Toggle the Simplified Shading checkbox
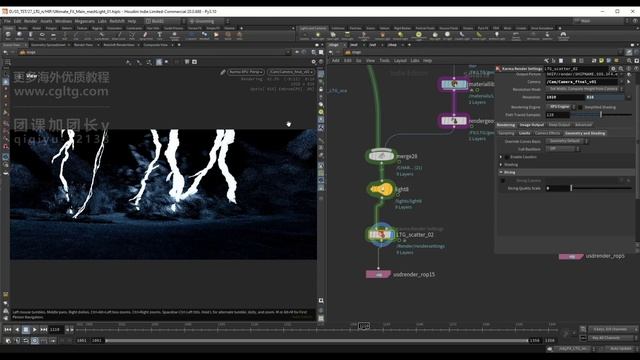The image size is (640, 360). coord(580,107)
